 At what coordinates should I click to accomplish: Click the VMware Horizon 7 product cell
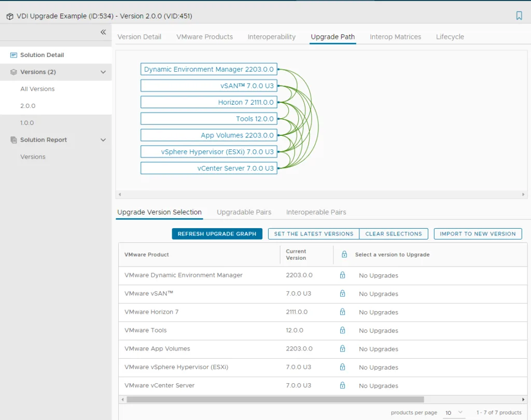[x=151, y=312]
